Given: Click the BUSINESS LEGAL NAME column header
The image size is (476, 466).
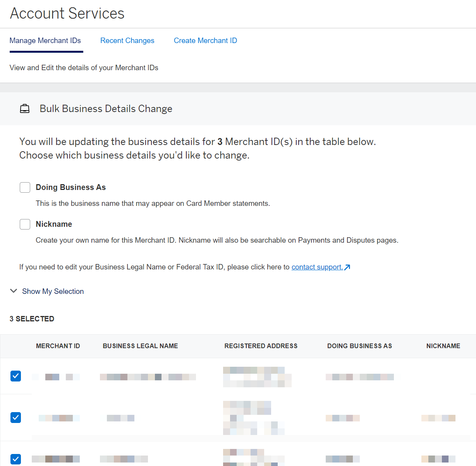Looking at the screenshot, I should (140, 346).
